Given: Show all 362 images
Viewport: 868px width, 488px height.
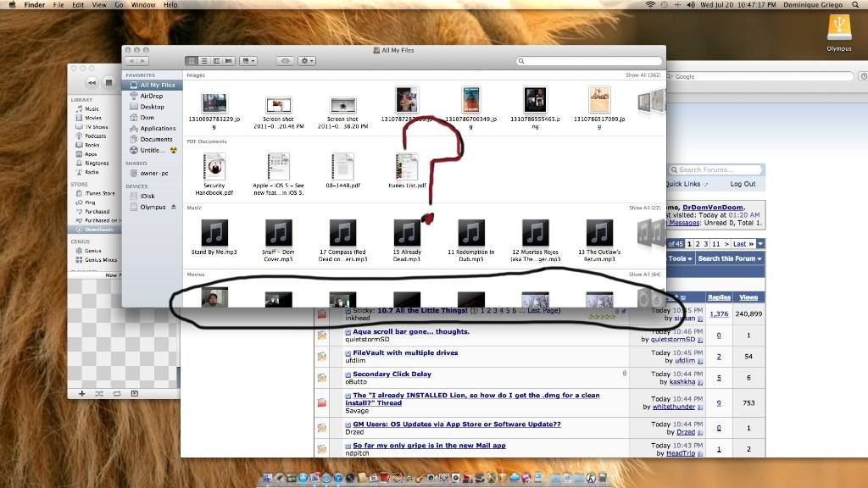Looking at the screenshot, I should [x=643, y=75].
